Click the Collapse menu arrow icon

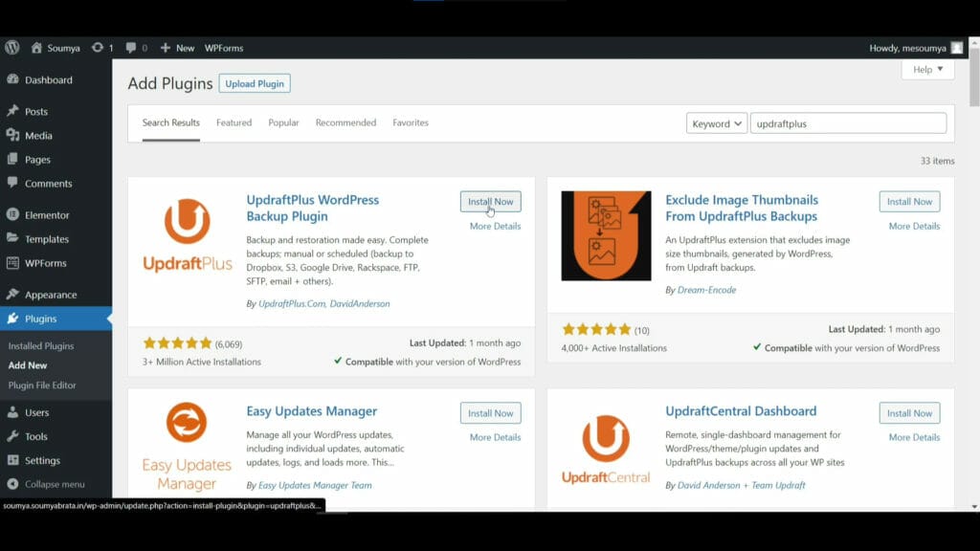12,483
